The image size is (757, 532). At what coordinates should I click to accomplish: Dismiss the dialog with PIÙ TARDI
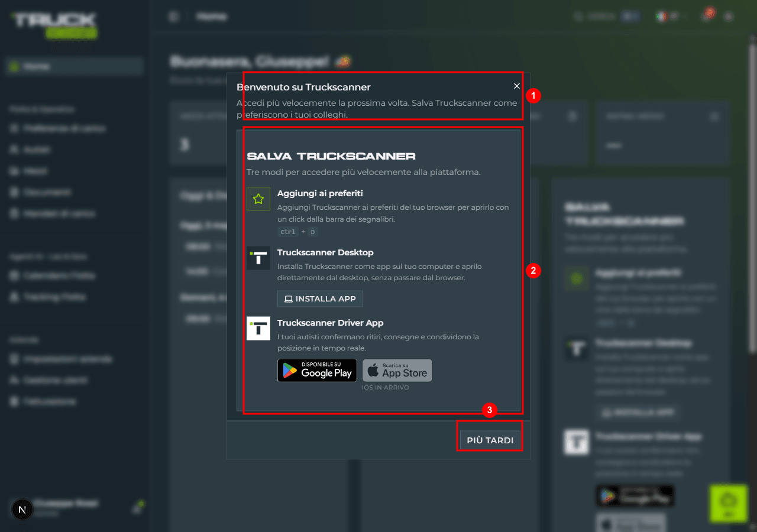[x=490, y=440]
